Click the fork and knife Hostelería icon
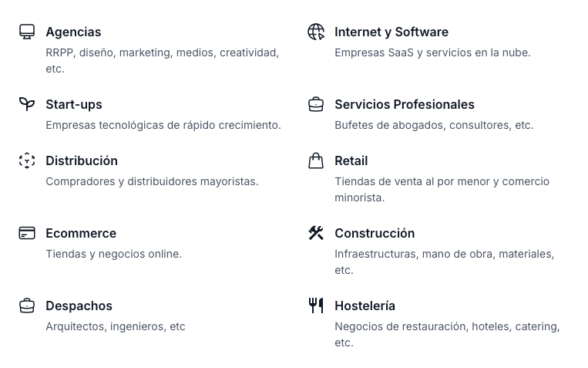Image resolution: width=588 pixels, height=368 pixels. coord(316,306)
